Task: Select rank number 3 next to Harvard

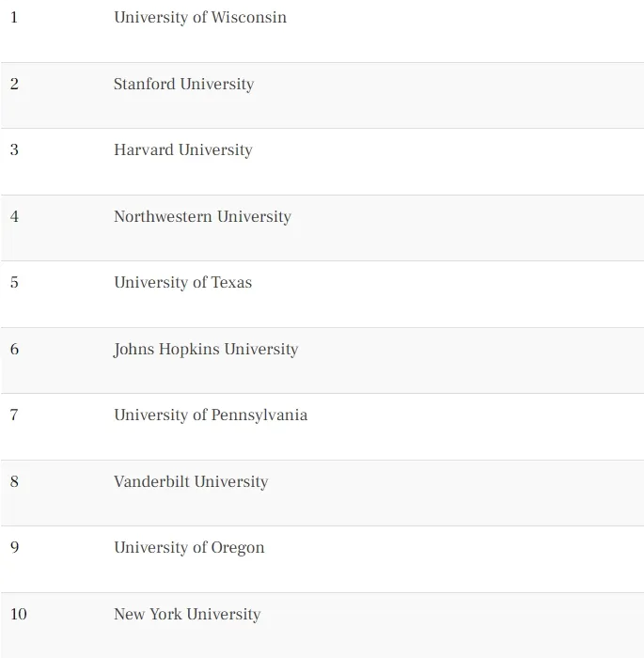Action: (14, 150)
